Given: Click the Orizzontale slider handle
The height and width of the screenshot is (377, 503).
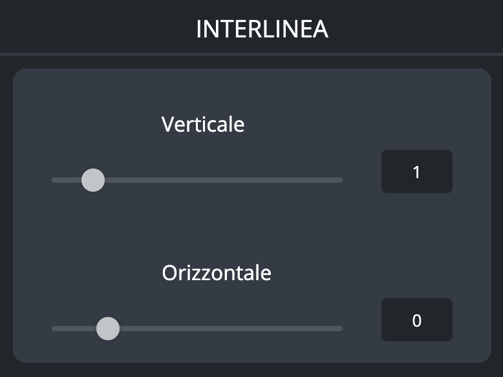Looking at the screenshot, I should pos(108,328).
